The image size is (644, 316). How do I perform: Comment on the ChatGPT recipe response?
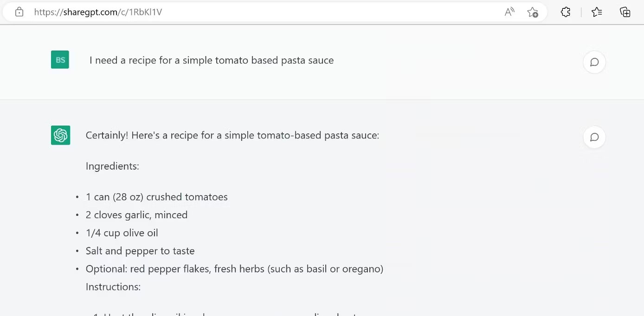tap(594, 137)
